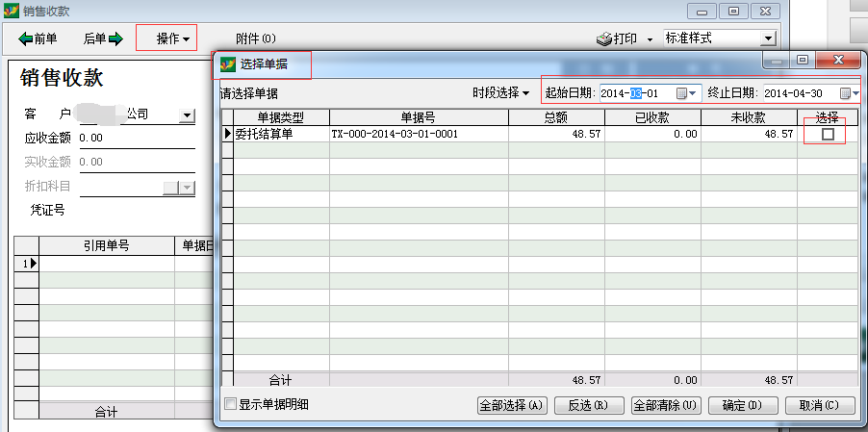The width and height of the screenshot is (868, 432).
Task: Open the 操作 menu
Action: pyautogui.click(x=172, y=39)
